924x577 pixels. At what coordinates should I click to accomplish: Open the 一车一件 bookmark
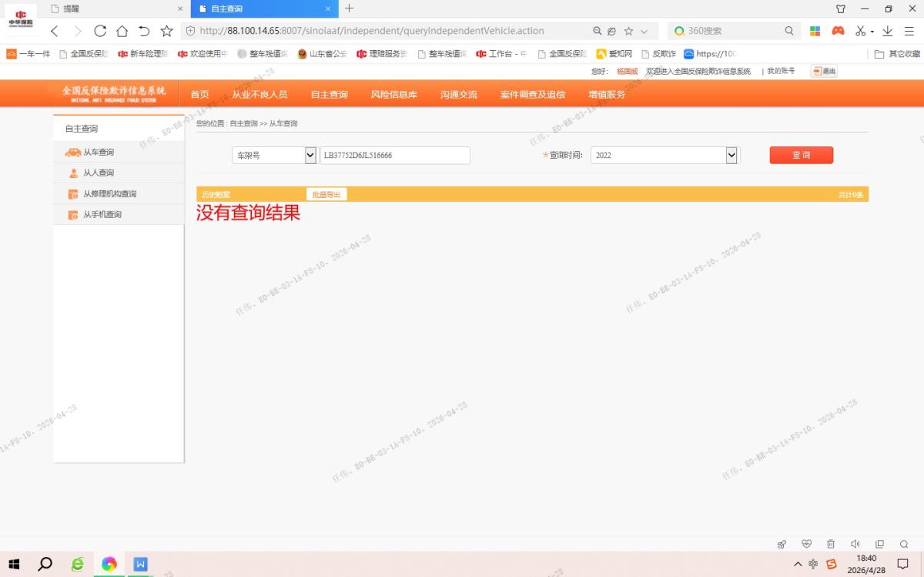[x=28, y=54]
